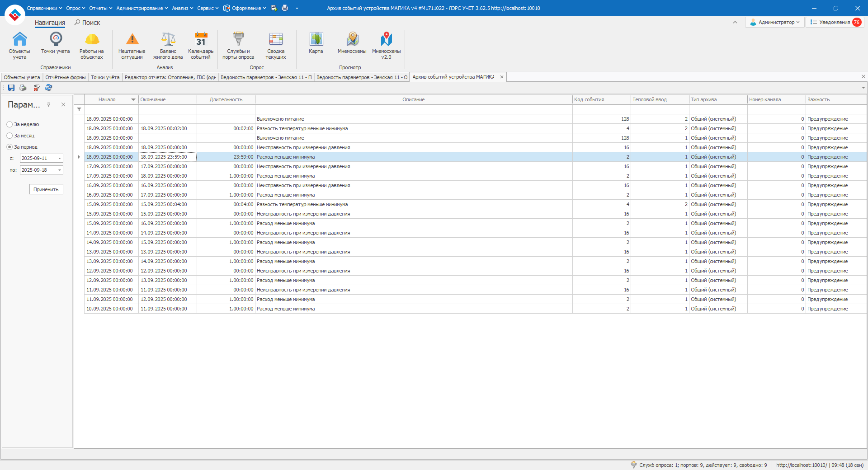This screenshot has height=470, width=868.
Task: Open Баланс жилого дома scales icon
Action: 168,45
